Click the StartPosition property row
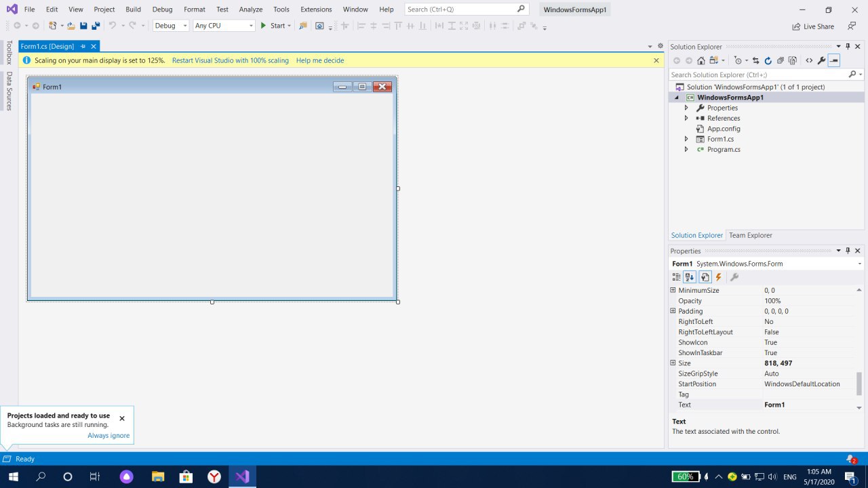Screen dimensions: 868x488 pos(763,384)
